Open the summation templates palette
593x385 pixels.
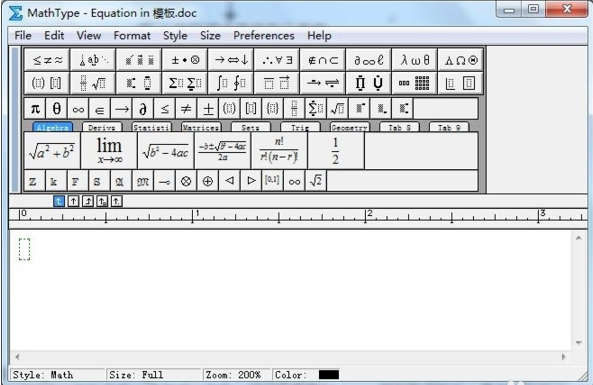(185, 83)
